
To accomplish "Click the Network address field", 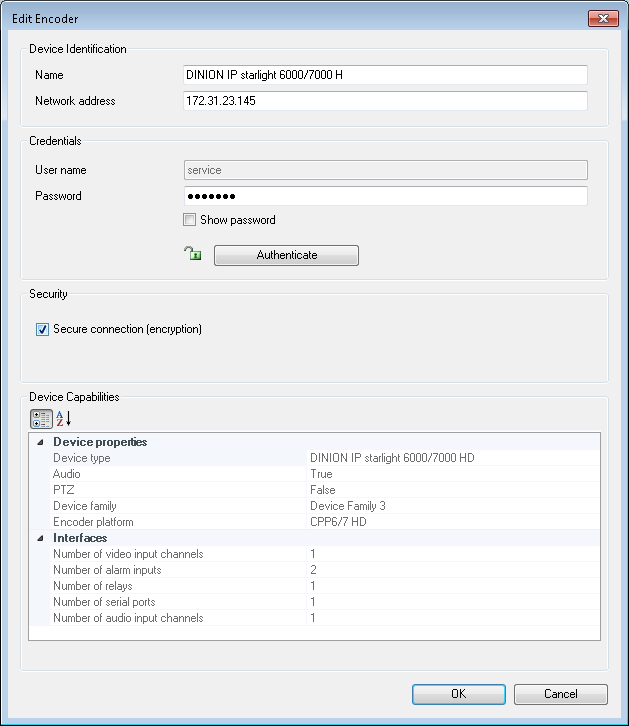I will pos(385,100).
